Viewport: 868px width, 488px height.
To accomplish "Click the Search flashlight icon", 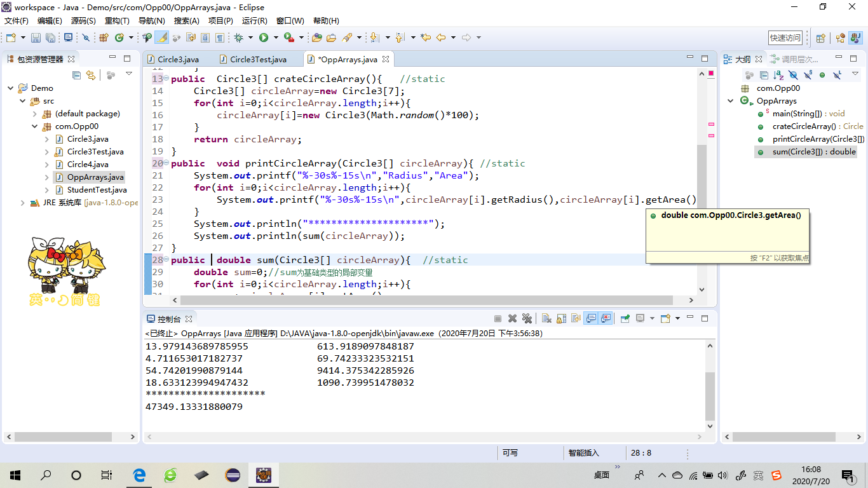I will 347,37.
